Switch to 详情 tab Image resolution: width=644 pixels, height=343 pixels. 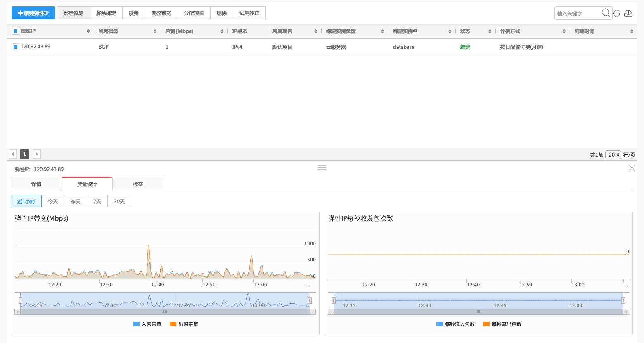(36, 184)
